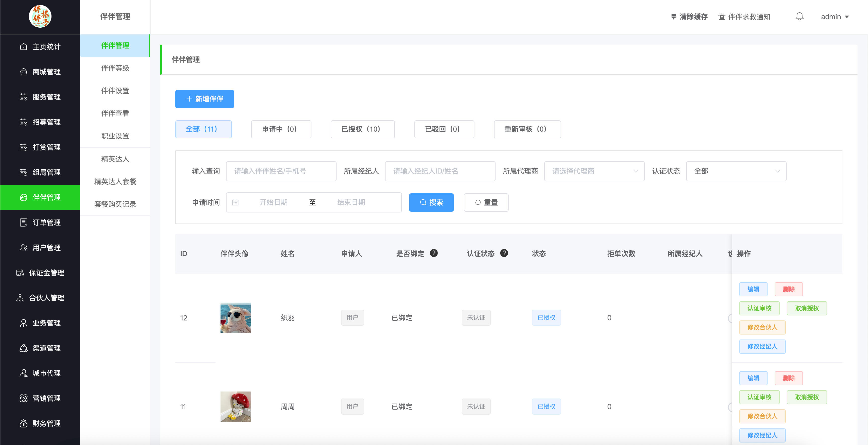Screen dimensions: 868x445
Task: Click the 主页统计 home icon
Action: 23,47
